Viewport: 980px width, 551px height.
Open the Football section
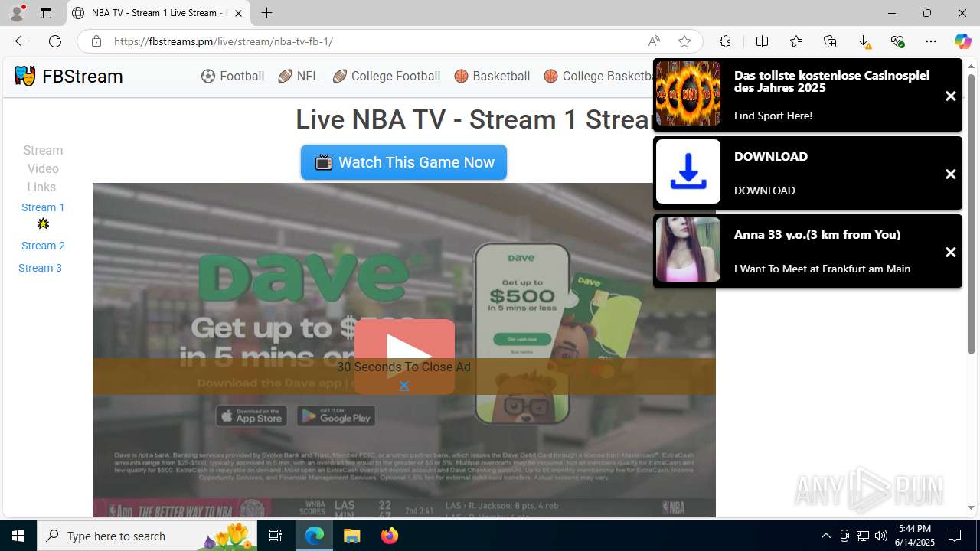pos(233,76)
